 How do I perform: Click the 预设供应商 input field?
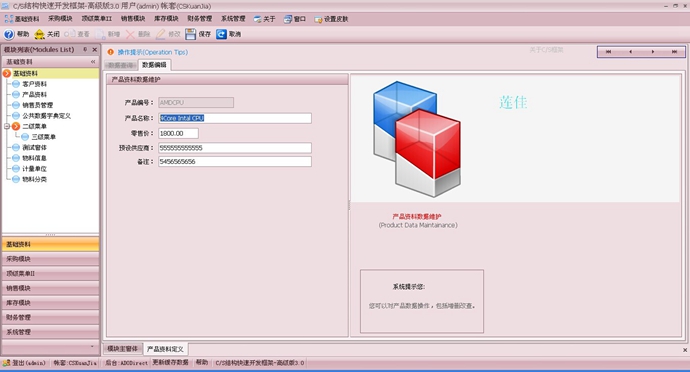point(235,147)
